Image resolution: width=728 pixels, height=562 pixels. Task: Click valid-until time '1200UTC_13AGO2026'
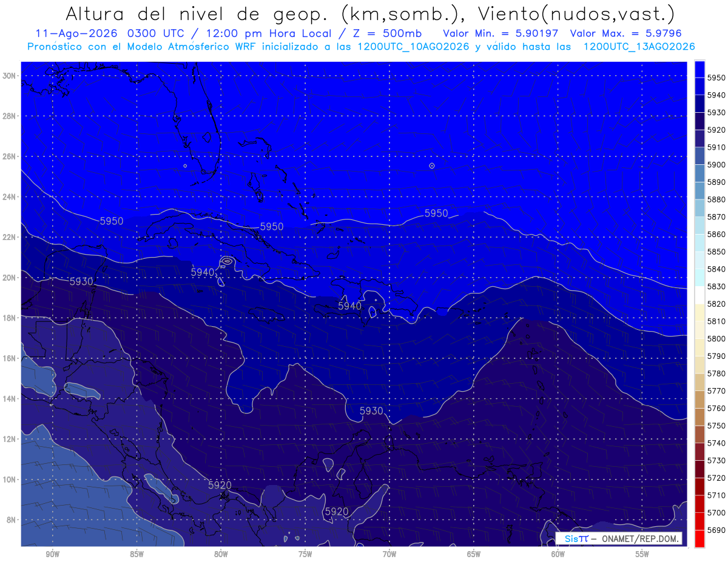(639, 47)
